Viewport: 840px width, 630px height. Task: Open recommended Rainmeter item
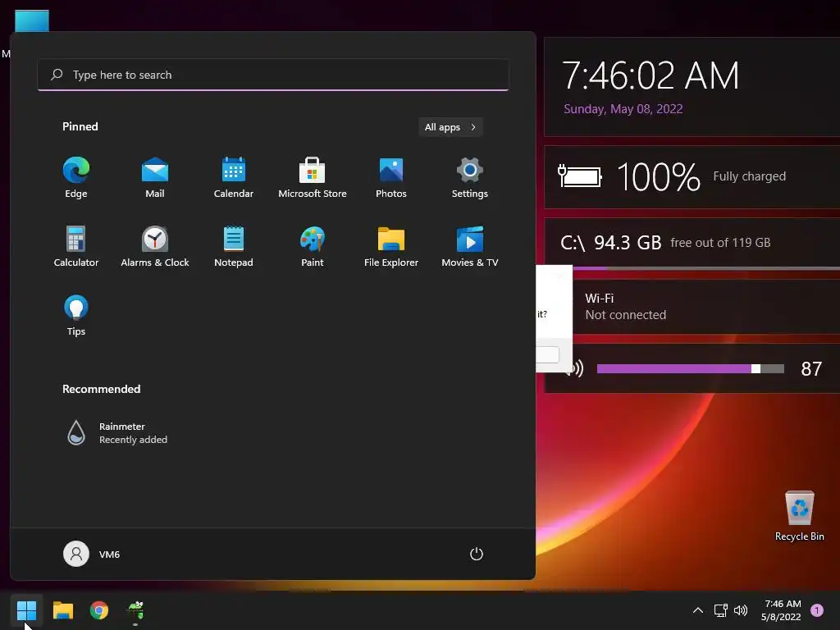click(116, 433)
